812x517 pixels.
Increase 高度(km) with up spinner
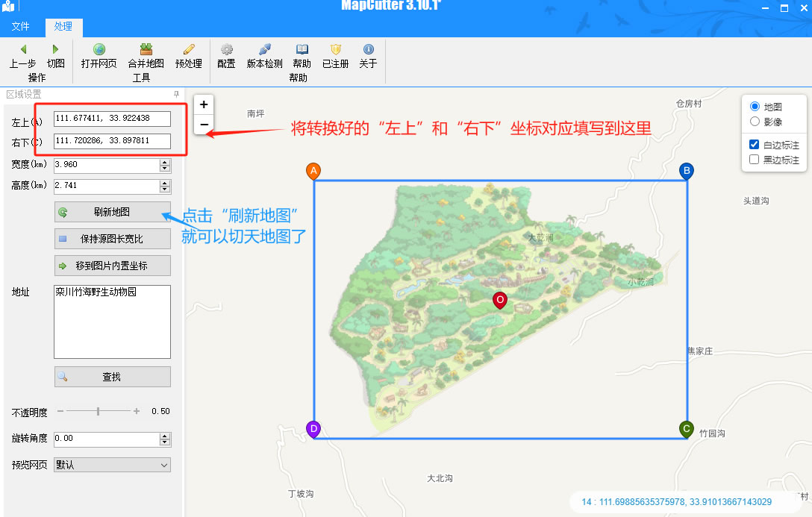pos(165,184)
